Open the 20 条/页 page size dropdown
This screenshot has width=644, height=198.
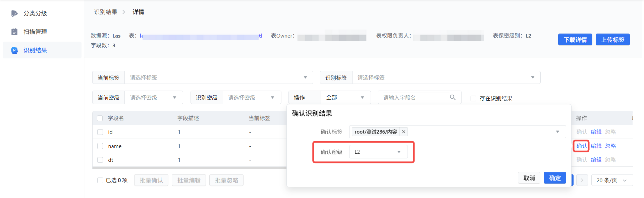(x=612, y=180)
